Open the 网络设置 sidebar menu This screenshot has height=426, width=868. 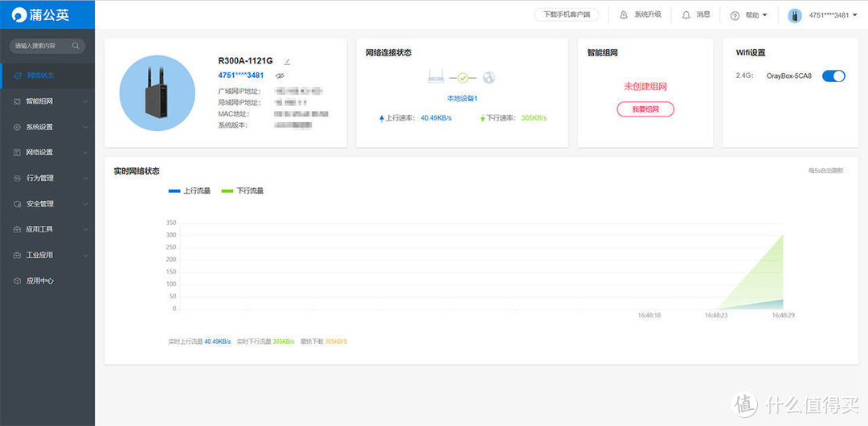click(47, 153)
